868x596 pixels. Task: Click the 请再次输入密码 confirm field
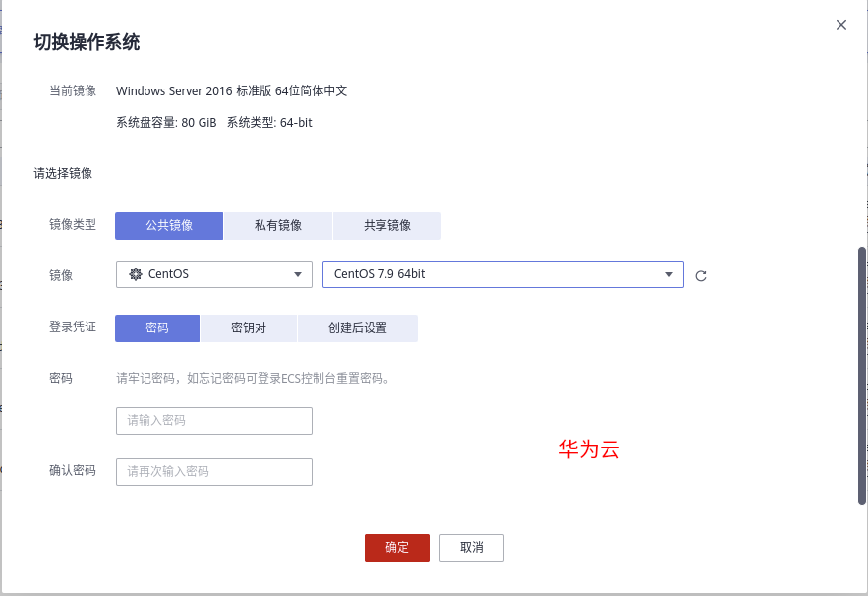(214, 472)
